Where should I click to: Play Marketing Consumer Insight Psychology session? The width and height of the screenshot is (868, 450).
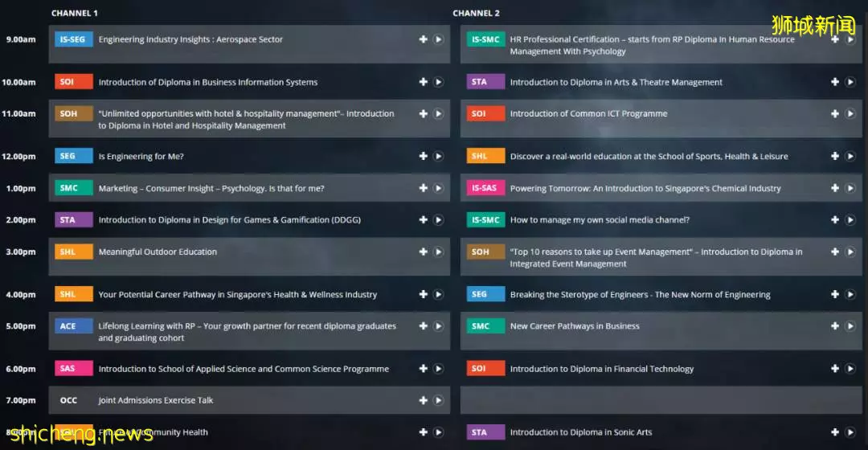coord(439,188)
